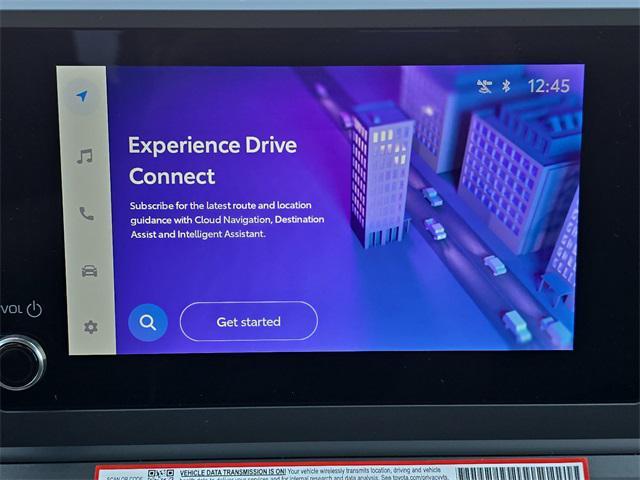
Task: Open the Navigation arrow in sidebar
Action: coord(82,96)
